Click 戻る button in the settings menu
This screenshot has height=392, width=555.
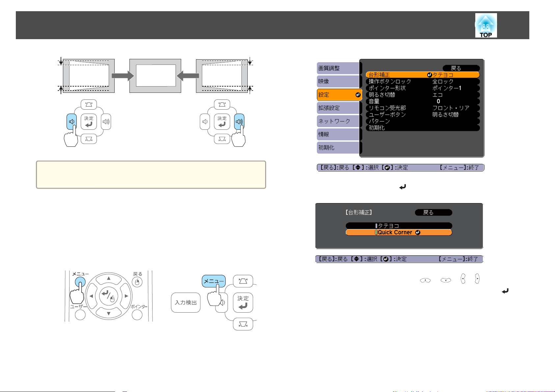(x=461, y=68)
